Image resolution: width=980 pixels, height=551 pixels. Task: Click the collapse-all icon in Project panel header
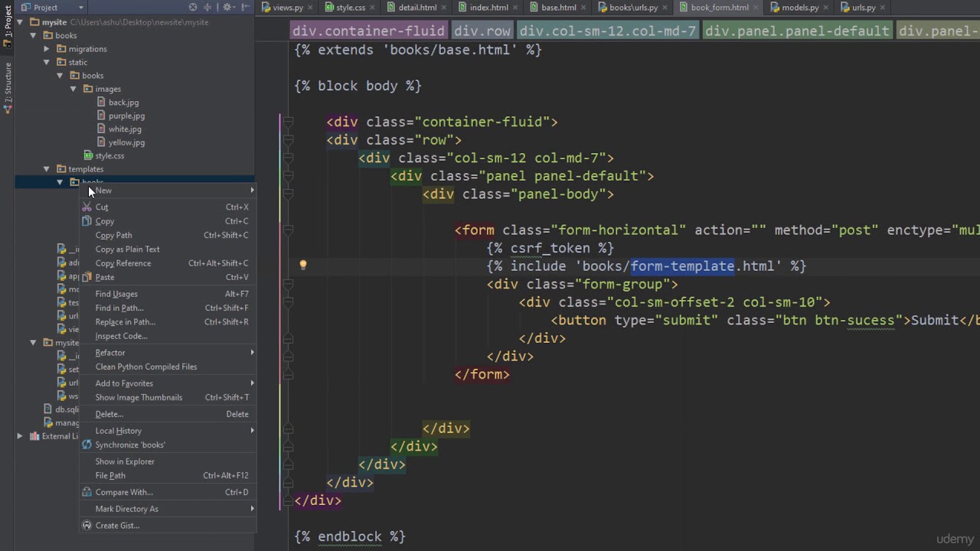click(x=207, y=8)
